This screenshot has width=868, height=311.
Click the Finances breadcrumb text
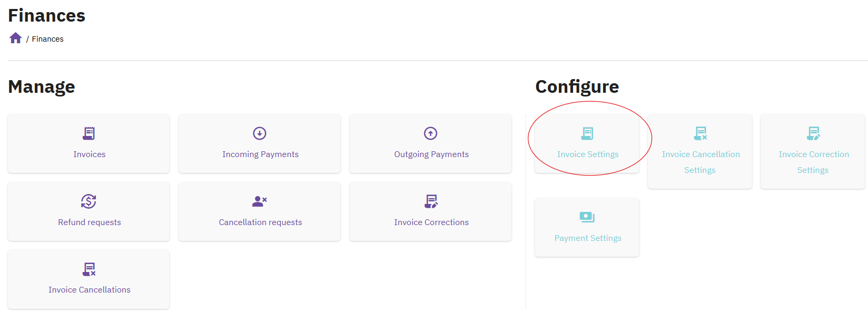pos(47,39)
